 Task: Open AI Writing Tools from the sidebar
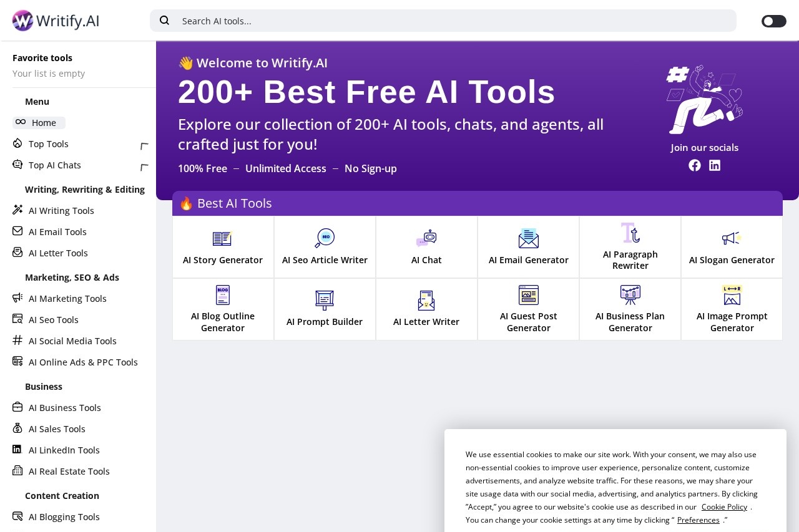[61, 210]
